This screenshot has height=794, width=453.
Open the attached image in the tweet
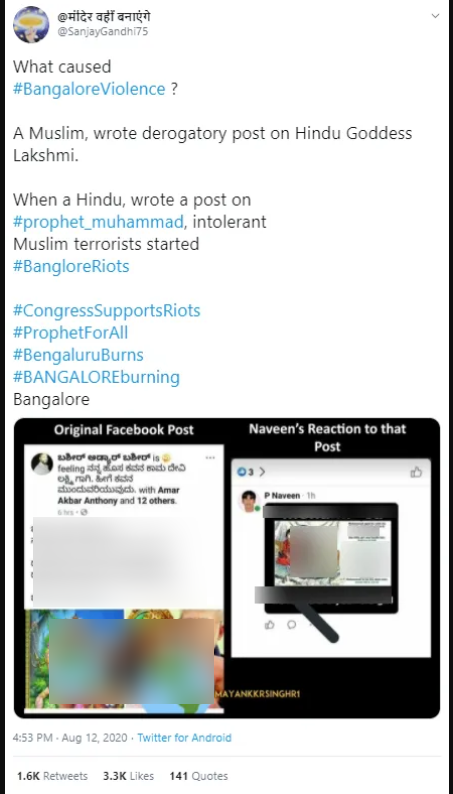click(227, 568)
